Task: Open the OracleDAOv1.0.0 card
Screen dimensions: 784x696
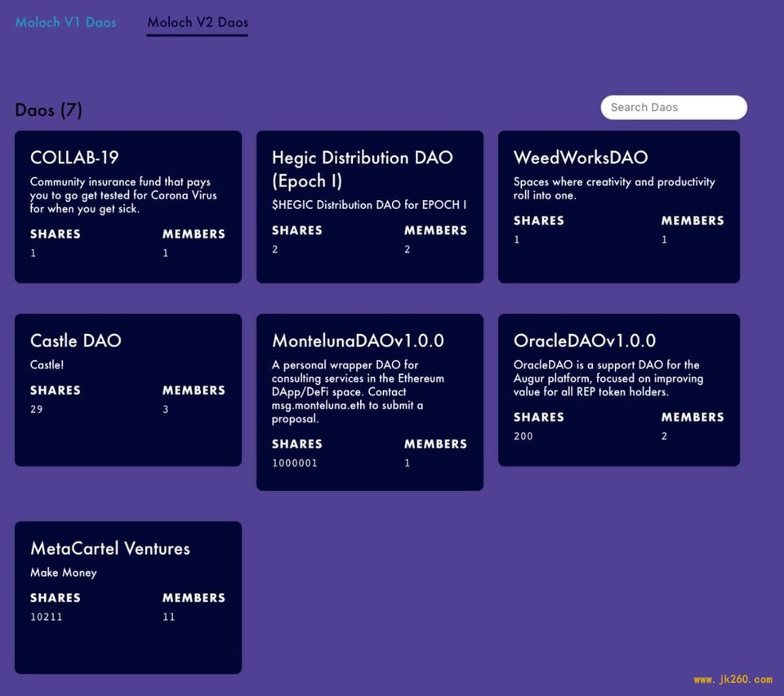Action: coord(619,390)
